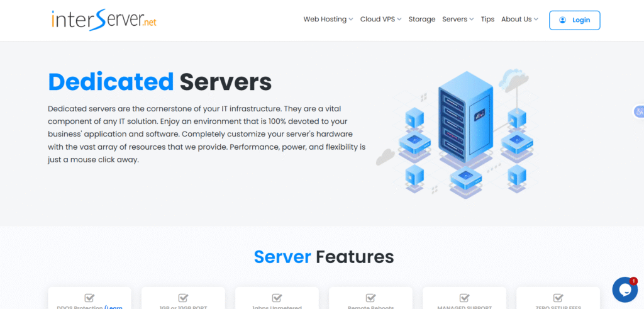Click the 1gbps Unmetered check box icon
The image size is (644, 309).
pyautogui.click(x=277, y=298)
